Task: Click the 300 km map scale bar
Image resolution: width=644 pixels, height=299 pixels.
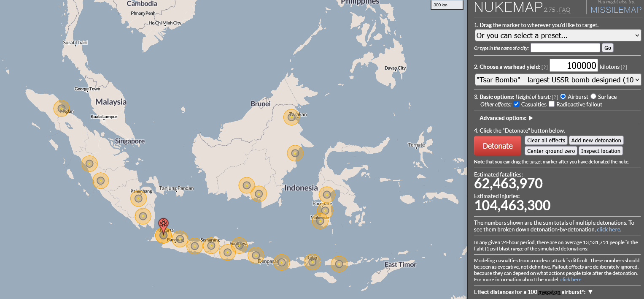Action: [x=446, y=5]
